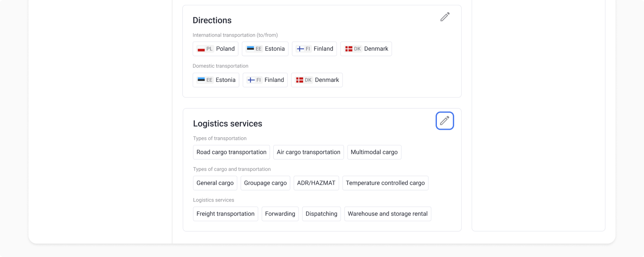Select Denmark under Domestic transportation
644x257 pixels.
click(x=317, y=80)
